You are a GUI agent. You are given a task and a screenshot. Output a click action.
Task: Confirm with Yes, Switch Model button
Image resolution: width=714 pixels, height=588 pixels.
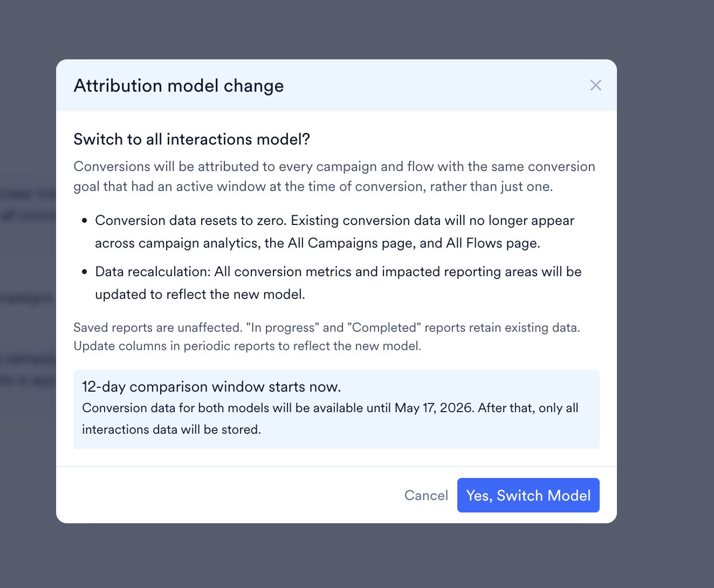(528, 495)
